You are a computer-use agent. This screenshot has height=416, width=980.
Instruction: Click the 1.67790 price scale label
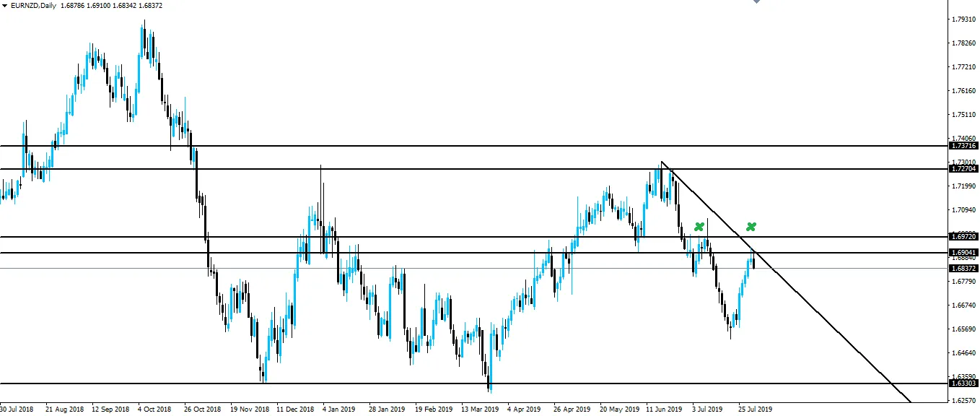[x=964, y=282]
